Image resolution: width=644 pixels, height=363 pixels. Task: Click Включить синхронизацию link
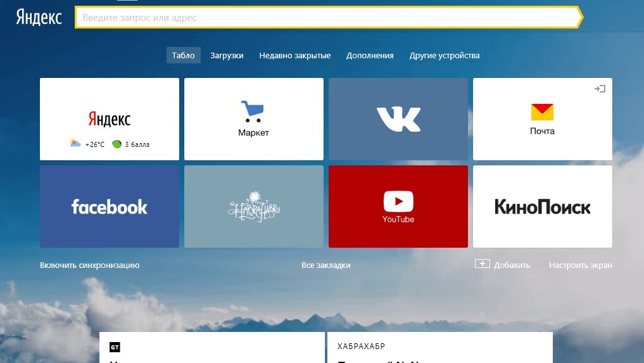(89, 265)
